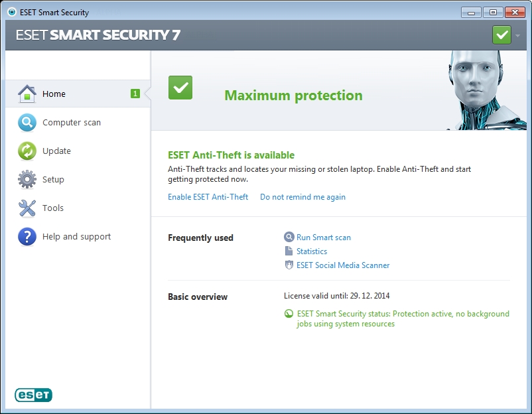Click the Home notification badge showing 1

coord(135,94)
